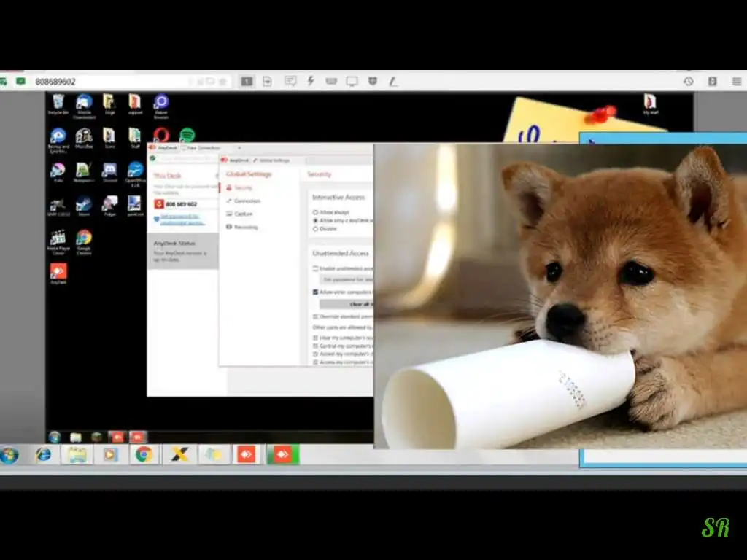
Task: Click the shield permissions toolbar icon
Action: click(373, 82)
